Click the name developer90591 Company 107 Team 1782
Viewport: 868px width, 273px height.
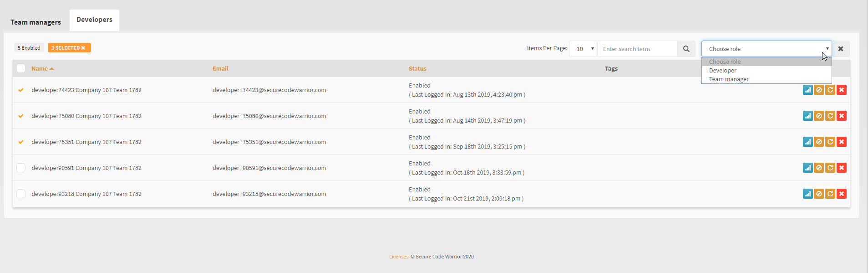[86, 168]
